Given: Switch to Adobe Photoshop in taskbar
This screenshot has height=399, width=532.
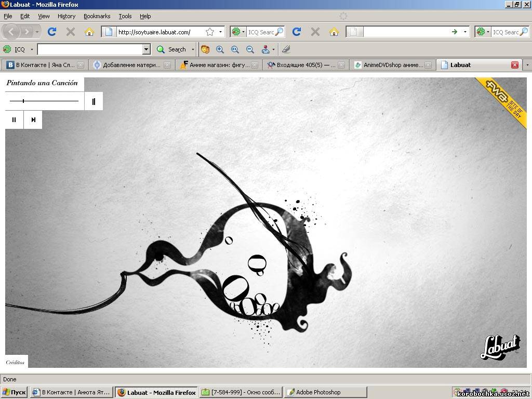Looking at the screenshot, I should [325, 392].
